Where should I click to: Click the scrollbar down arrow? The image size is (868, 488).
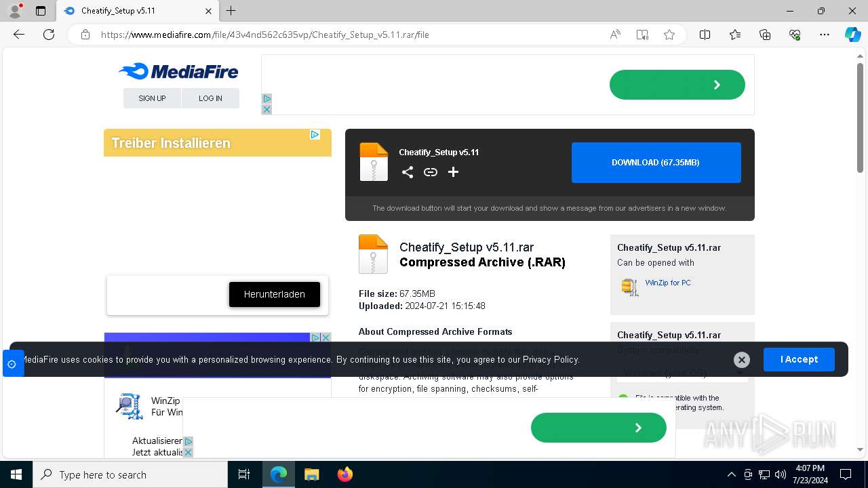click(860, 449)
